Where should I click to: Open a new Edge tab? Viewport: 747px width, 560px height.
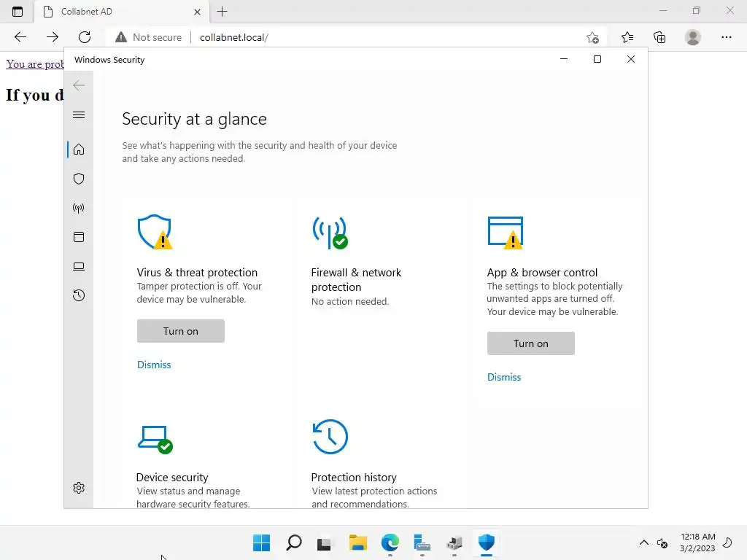pos(222,12)
